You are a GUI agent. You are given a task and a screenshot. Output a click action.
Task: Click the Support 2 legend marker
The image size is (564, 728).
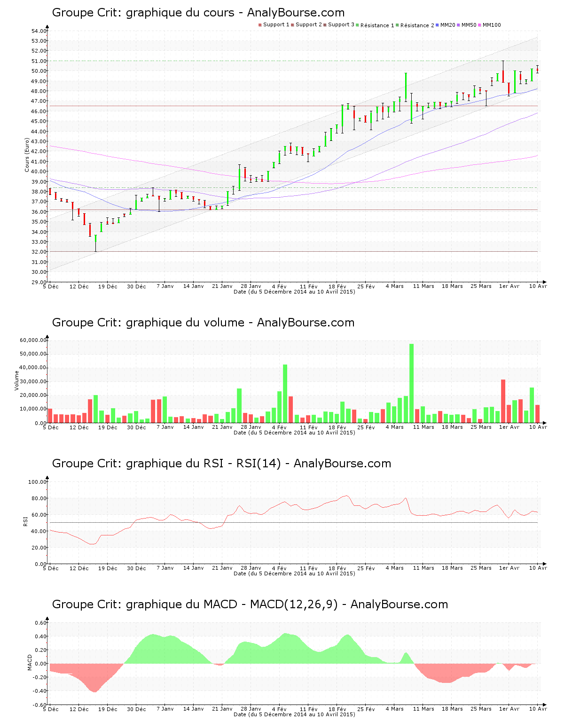pyautogui.click(x=292, y=25)
